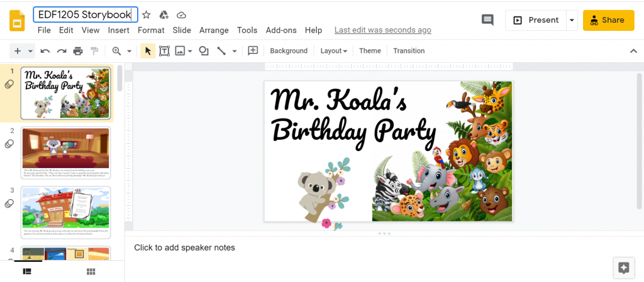Open the Arrange menu

pos(214,30)
